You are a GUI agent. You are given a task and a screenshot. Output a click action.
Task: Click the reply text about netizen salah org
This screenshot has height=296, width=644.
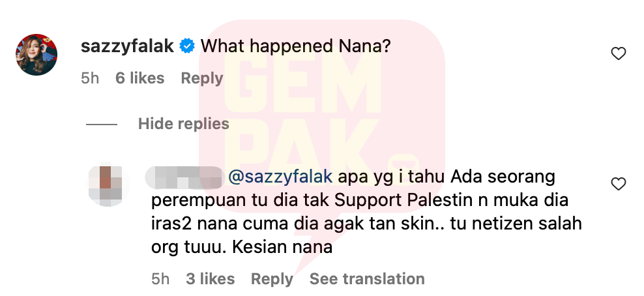[366, 212]
